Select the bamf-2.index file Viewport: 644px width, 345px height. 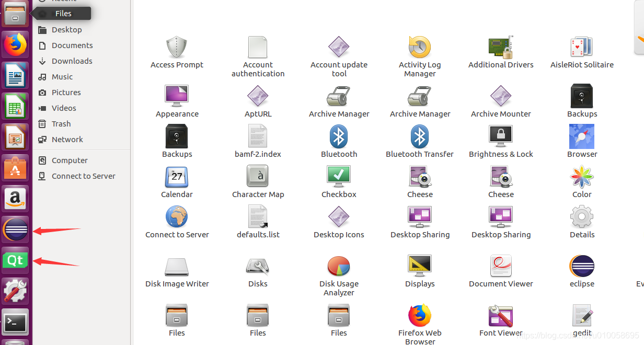(x=258, y=136)
